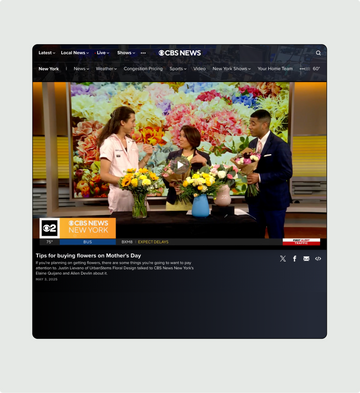This screenshot has width=360, height=393.
Task: Expand the Shows dropdown
Action: click(126, 53)
